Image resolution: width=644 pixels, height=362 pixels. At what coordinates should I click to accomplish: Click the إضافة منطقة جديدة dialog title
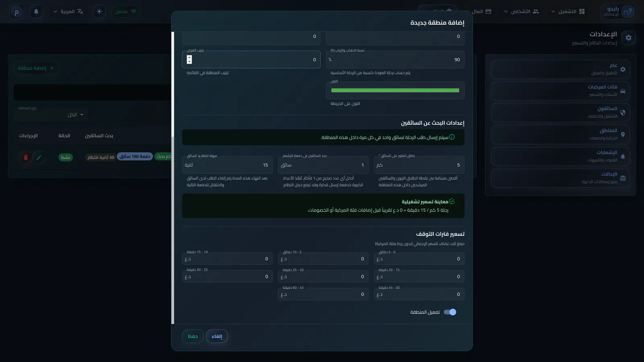[x=438, y=23]
